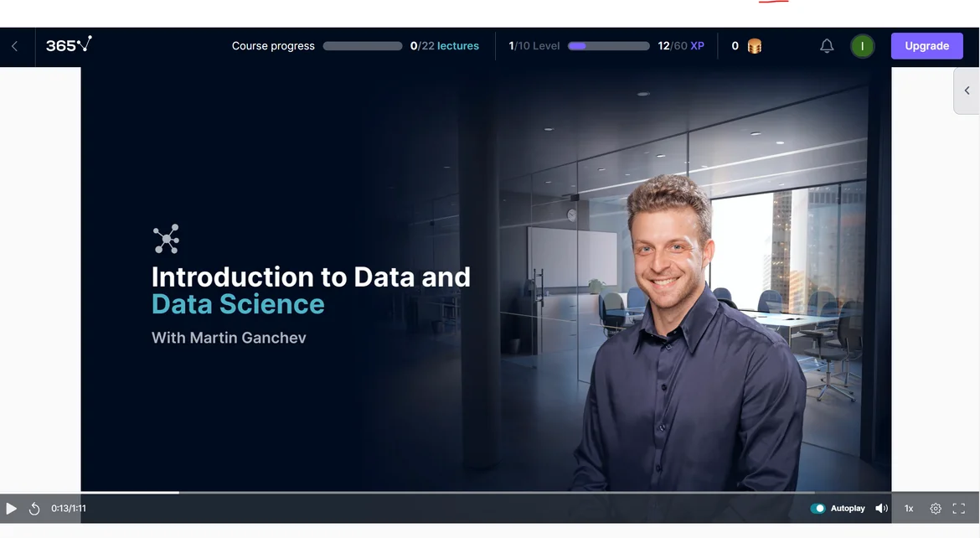Open video settings gear
980x538 pixels.
(x=936, y=509)
